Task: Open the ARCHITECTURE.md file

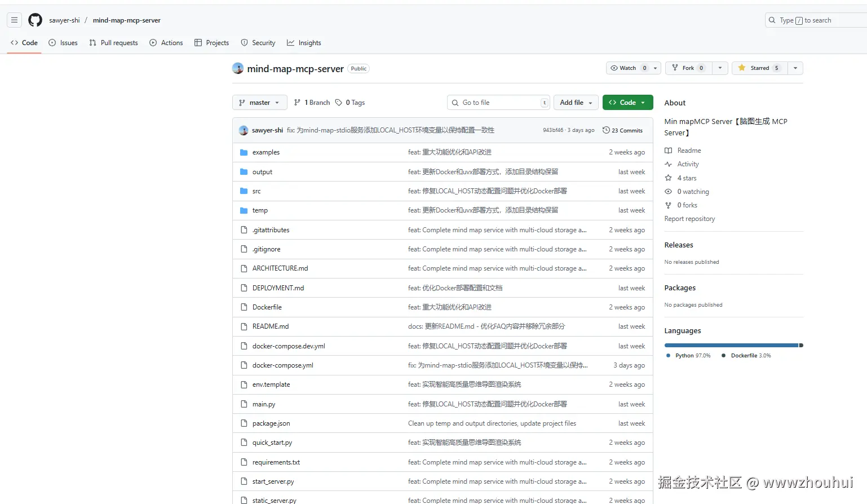Action: [x=280, y=268]
